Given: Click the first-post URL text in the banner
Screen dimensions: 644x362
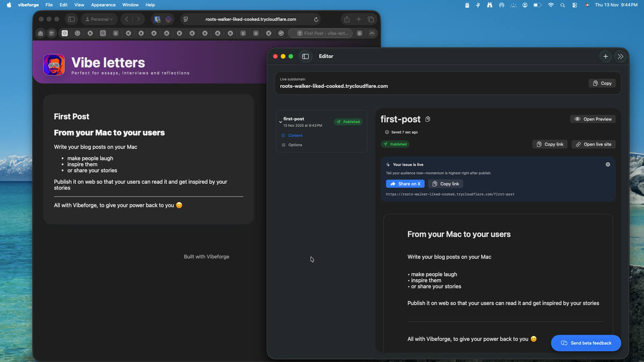Looking at the screenshot, I should pyautogui.click(x=450, y=194).
